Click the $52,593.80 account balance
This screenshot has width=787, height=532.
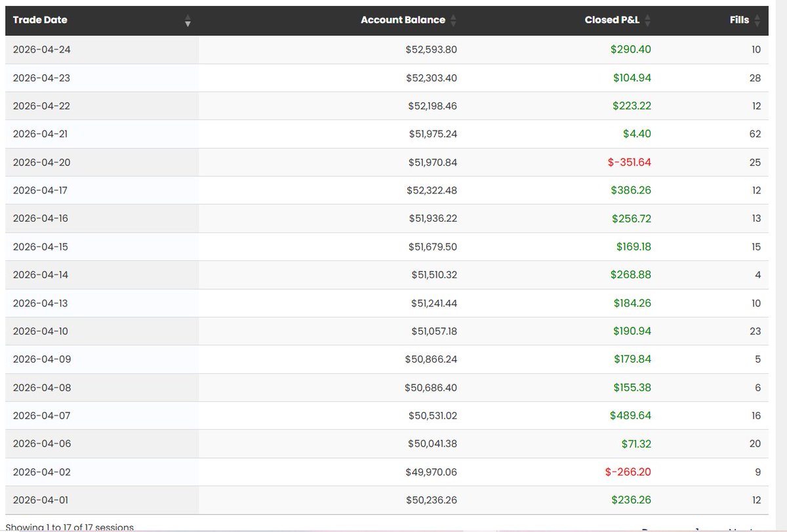432,50
